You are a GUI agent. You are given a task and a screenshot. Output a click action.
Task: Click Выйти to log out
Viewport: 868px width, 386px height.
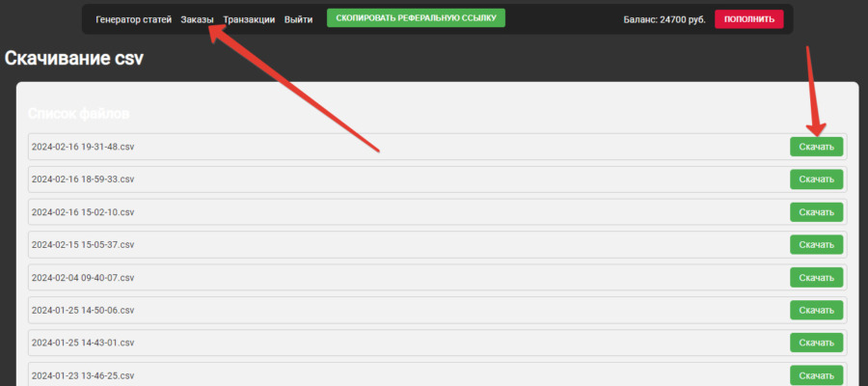pyautogui.click(x=298, y=19)
